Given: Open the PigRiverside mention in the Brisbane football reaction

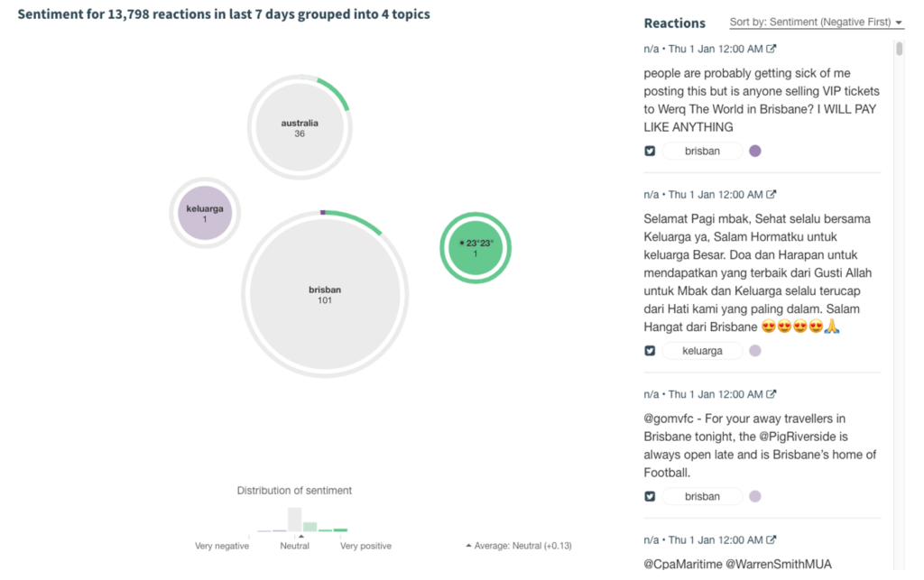Looking at the screenshot, I should tap(796, 437).
